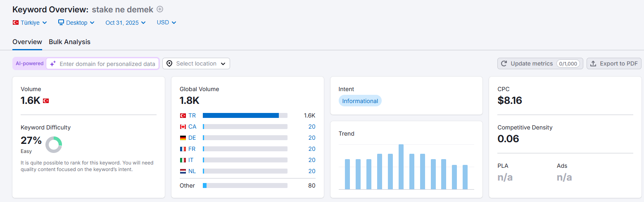Click the Export to PDF button
This screenshot has height=202, width=644.
click(614, 63)
